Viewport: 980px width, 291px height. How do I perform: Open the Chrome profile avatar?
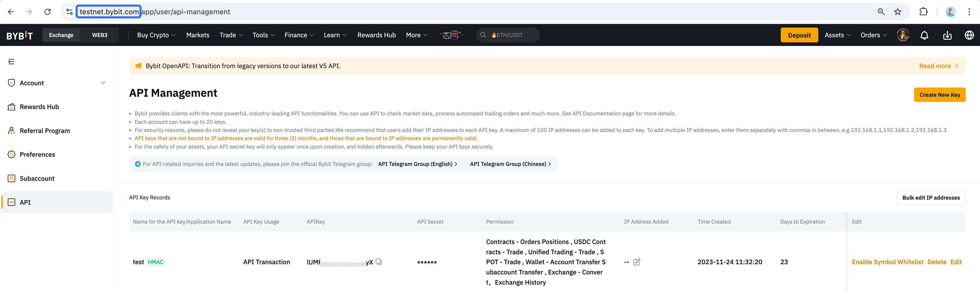coord(951,12)
